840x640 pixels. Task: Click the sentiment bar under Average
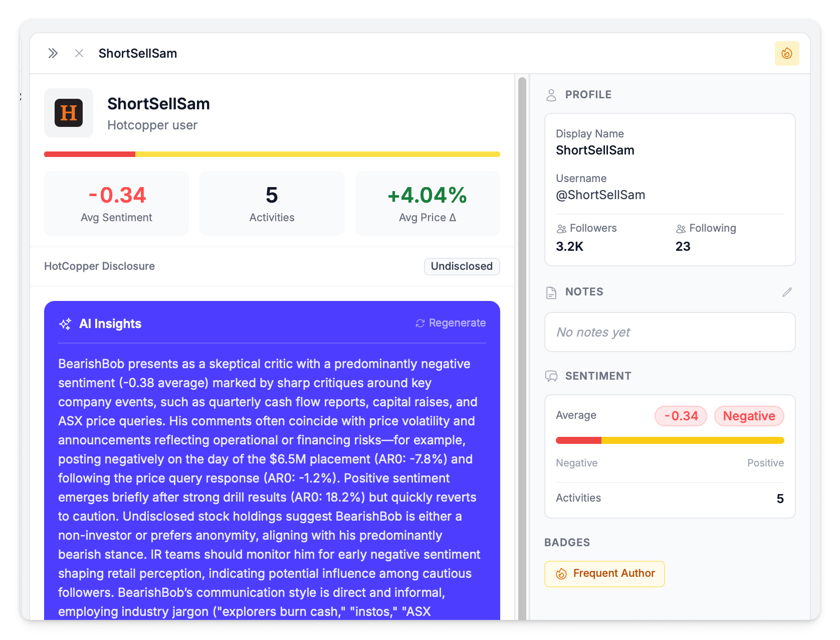coord(670,440)
